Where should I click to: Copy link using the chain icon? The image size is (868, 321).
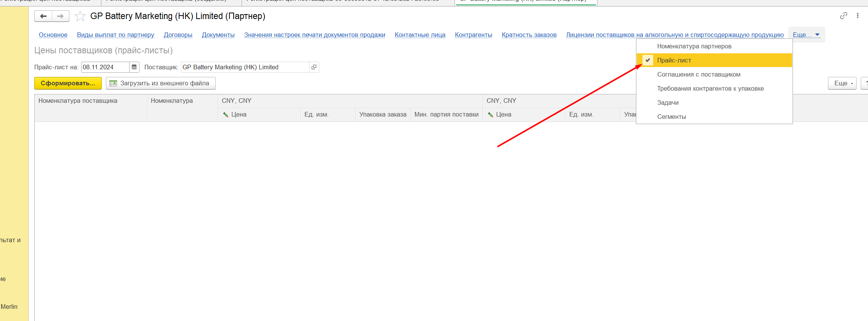coord(843,16)
